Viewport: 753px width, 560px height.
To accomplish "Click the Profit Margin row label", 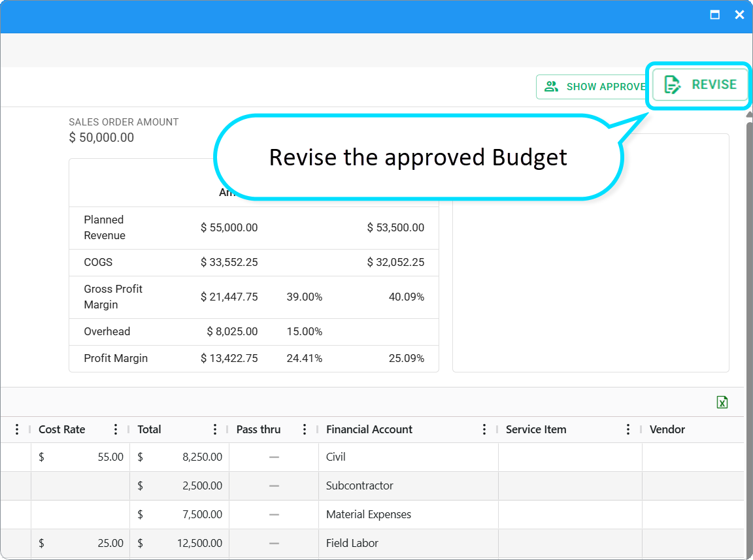I will pos(116,358).
